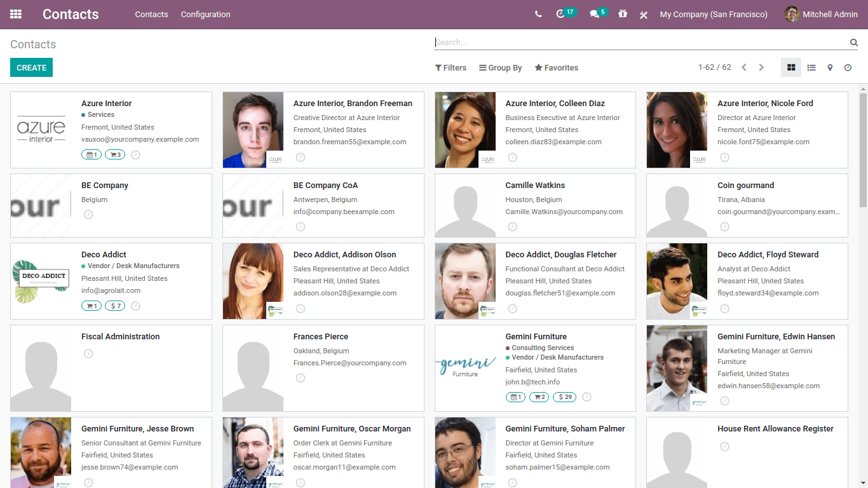Image resolution: width=868 pixels, height=488 pixels.
Task: Click Gemini Furniture, Jesse Brown title
Action: point(137,429)
